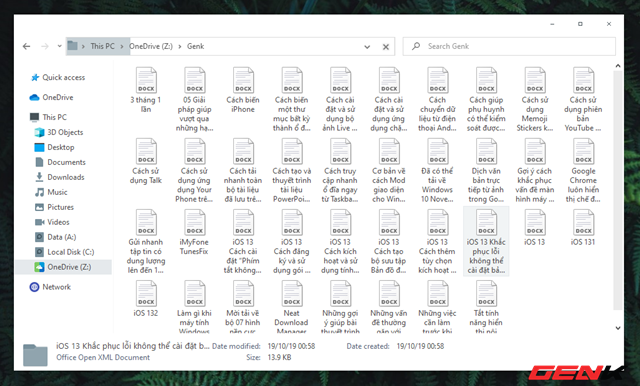
Task: Select 'Google Chrome luôn hiển thị' file
Action: [x=583, y=171]
